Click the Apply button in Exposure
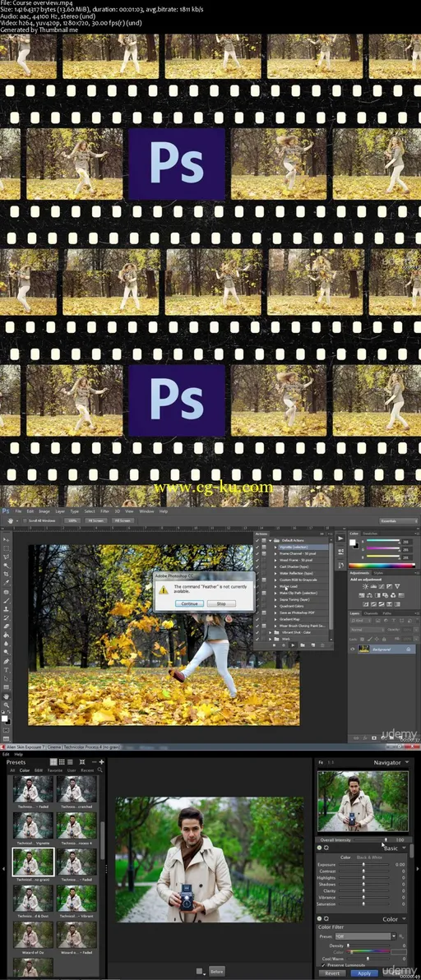Viewport: 421px width, 980px height. [365, 973]
